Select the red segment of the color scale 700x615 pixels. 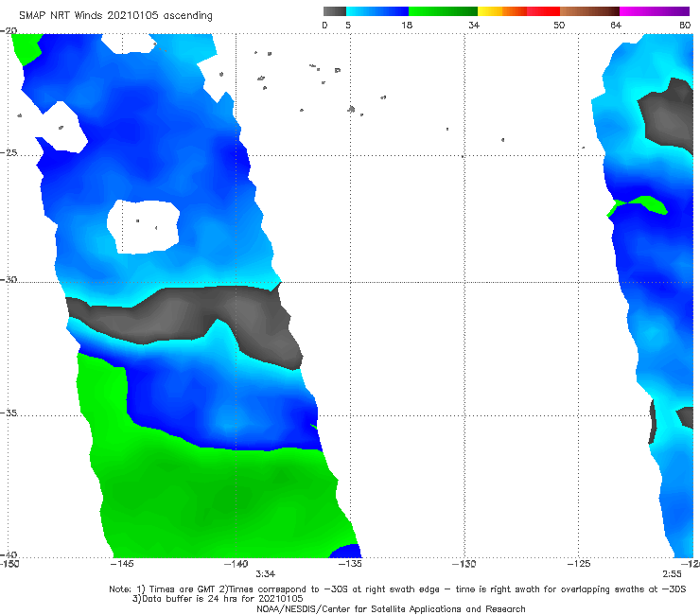click(543, 11)
